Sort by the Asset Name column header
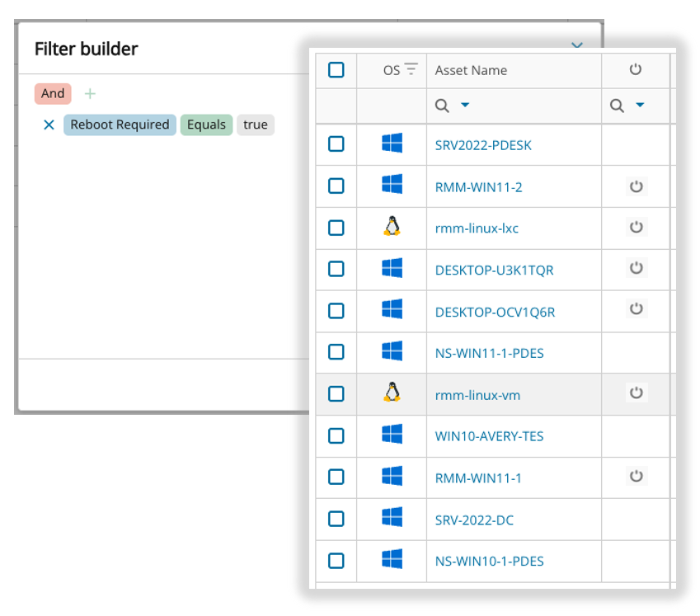Image resolution: width=700 pixels, height=616 pixels. (471, 70)
